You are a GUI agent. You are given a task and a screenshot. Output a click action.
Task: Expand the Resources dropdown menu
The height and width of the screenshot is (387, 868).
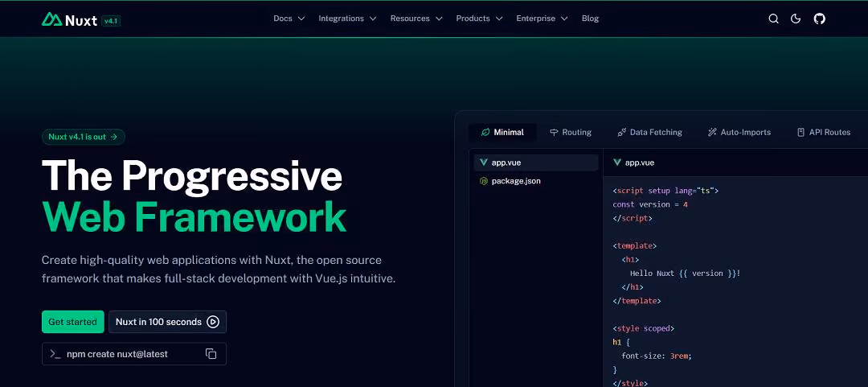416,19
